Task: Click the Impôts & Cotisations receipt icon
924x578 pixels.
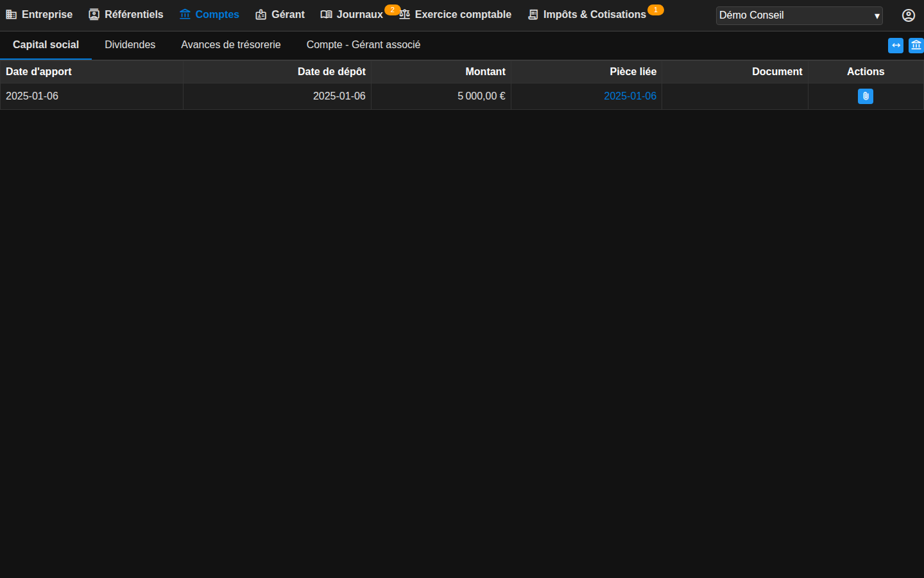Action: pyautogui.click(x=533, y=15)
